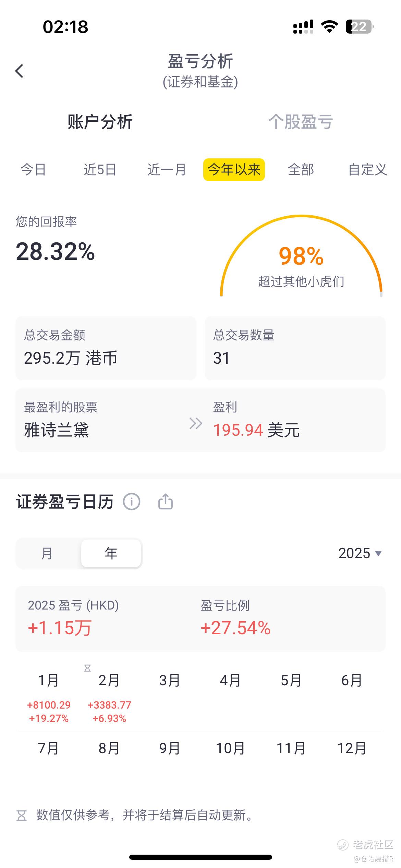Tap the 98% ranking gauge arc
The height and width of the screenshot is (868, 401).
click(301, 255)
